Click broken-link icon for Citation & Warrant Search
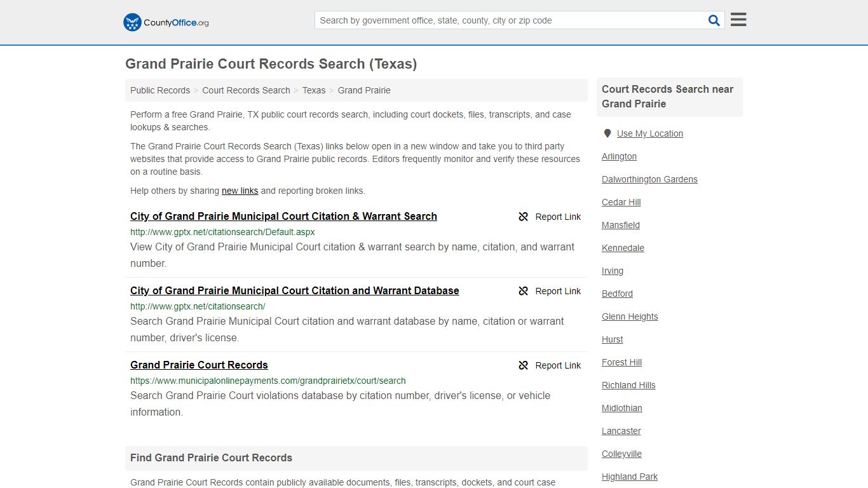 click(524, 217)
